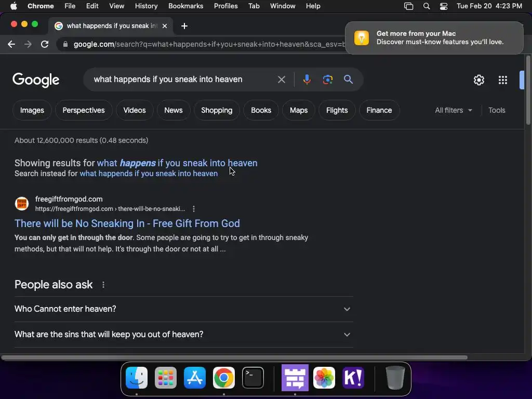
Task: Open a new Chrome tab
Action: (x=184, y=26)
